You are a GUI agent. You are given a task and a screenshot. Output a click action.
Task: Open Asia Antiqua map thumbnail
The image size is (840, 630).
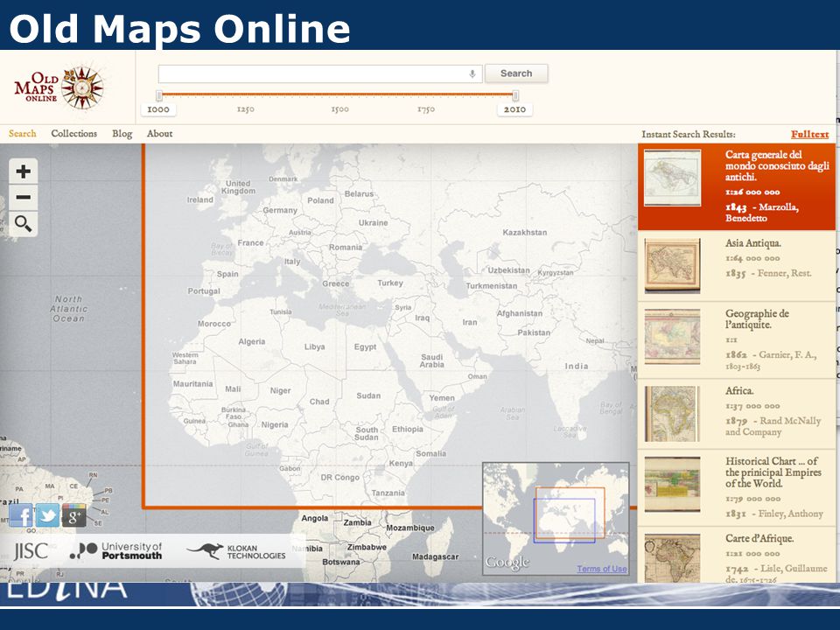click(672, 266)
